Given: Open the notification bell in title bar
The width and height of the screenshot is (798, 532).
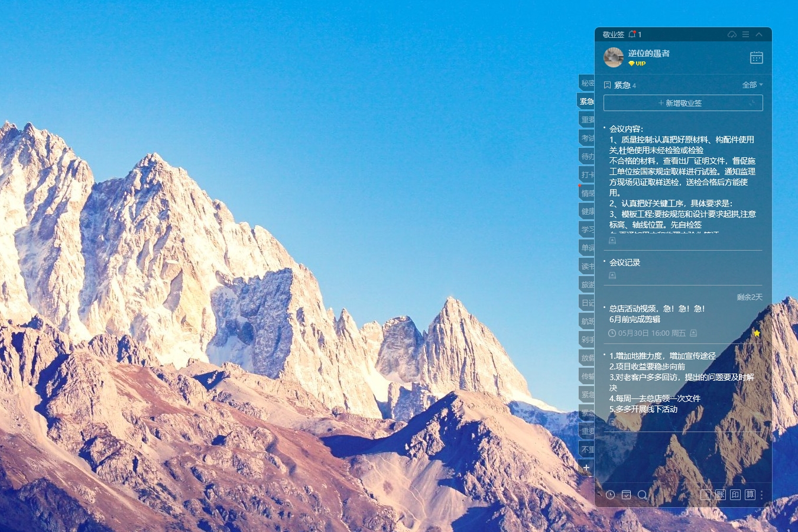Looking at the screenshot, I should point(632,34).
